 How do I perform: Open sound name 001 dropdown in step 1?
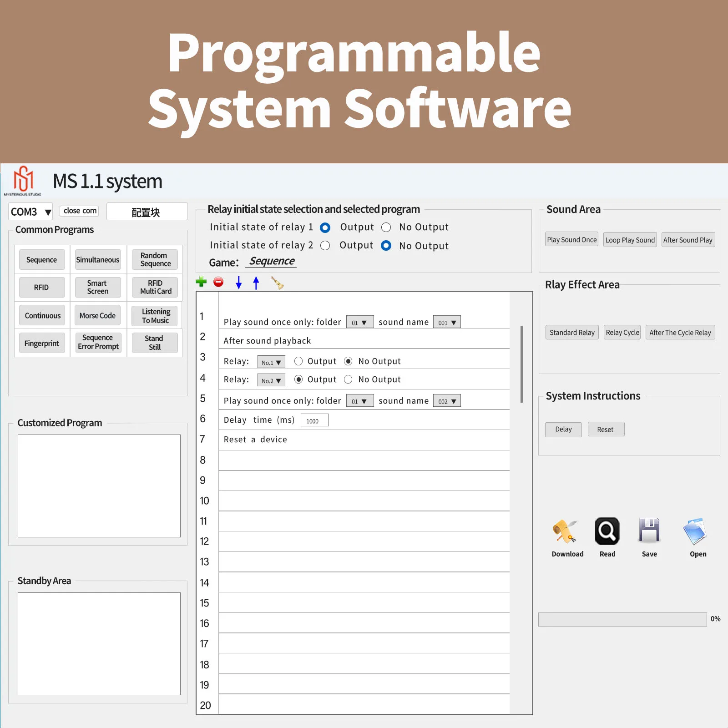point(447,322)
